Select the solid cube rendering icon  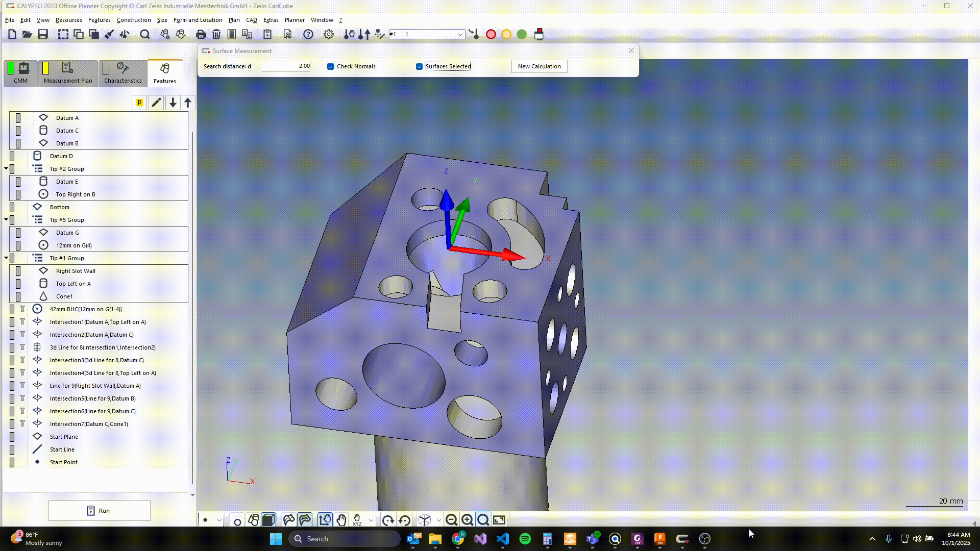(x=268, y=520)
